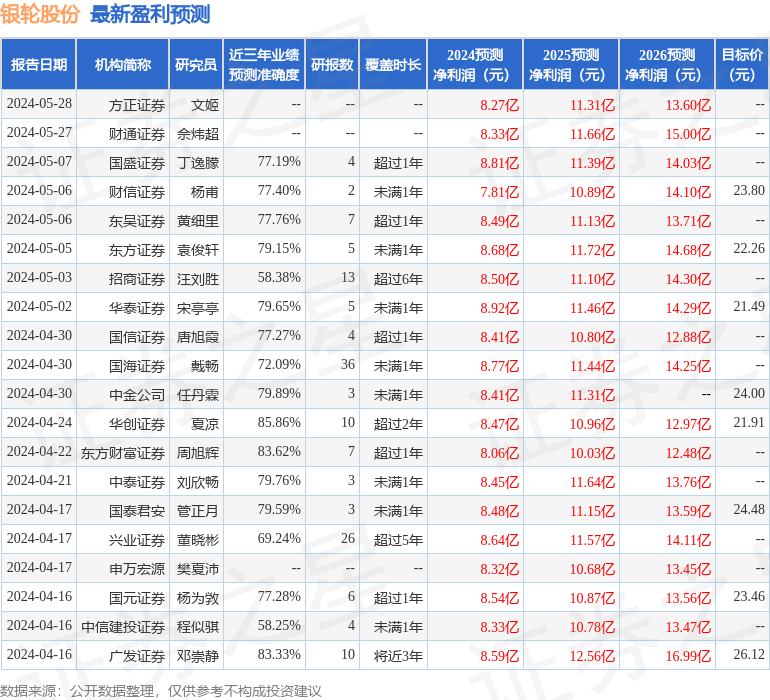
Task: Click accuracy value 58.38%
Action: pos(279,278)
